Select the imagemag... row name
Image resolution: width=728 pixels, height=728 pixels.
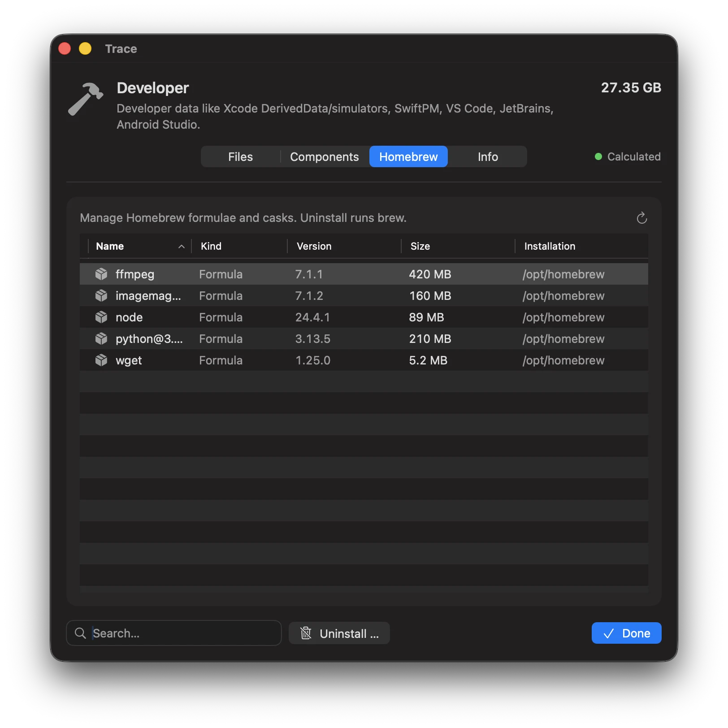tap(148, 296)
